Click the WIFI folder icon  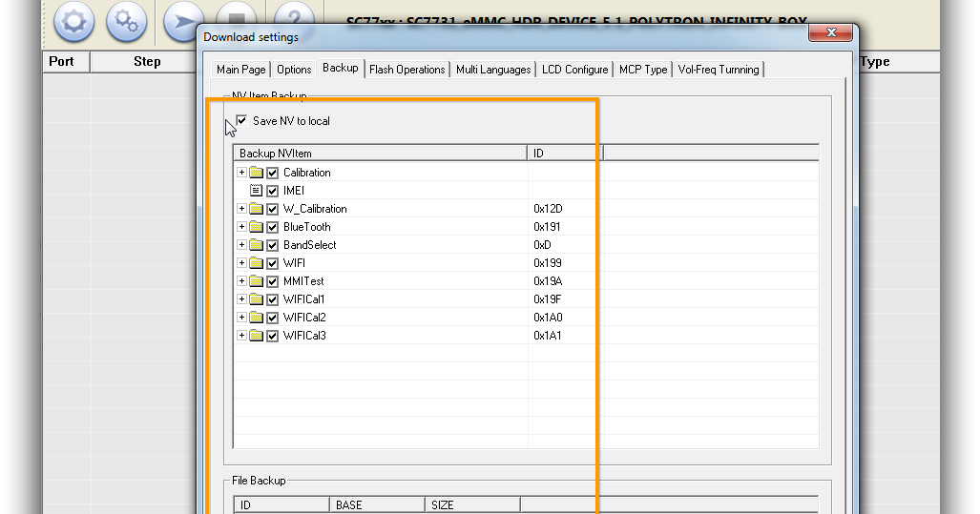257,263
